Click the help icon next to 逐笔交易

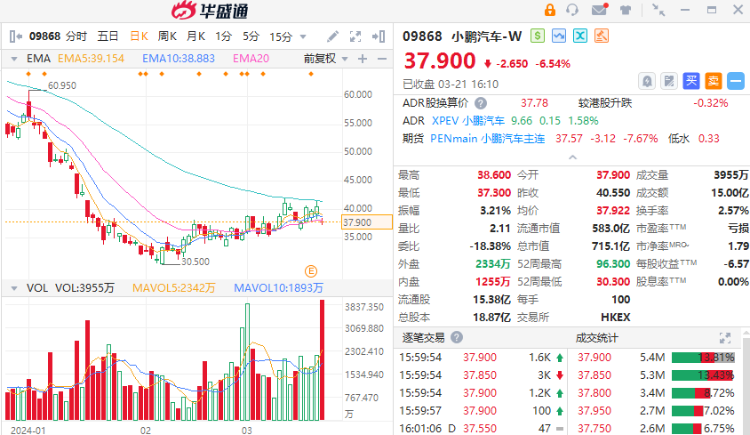pyautogui.click(x=457, y=337)
